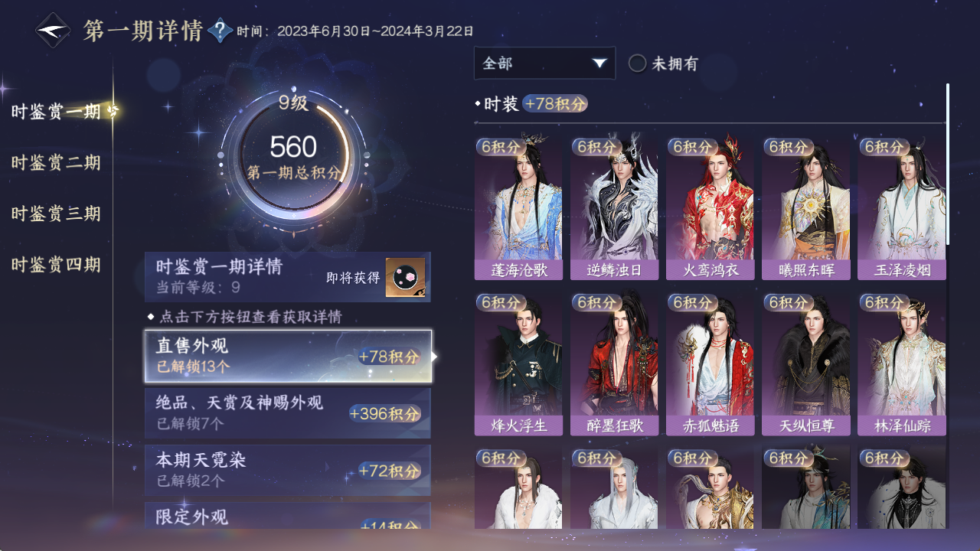
Task: Select the 蓬海沧歌 outfit card
Action: [518, 209]
